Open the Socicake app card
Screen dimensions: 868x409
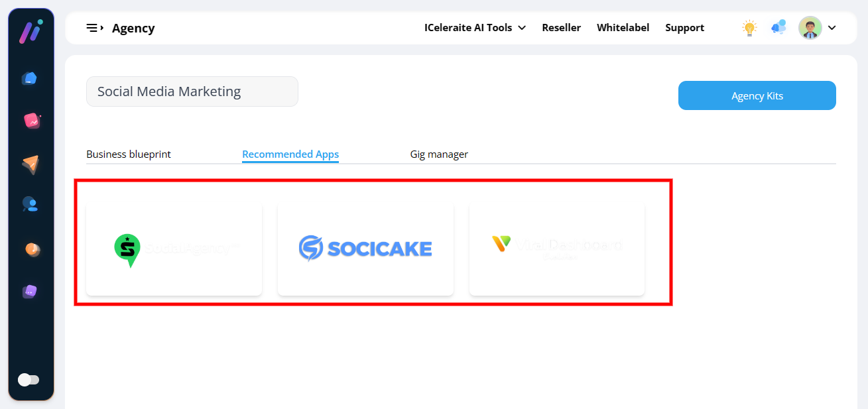click(365, 249)
